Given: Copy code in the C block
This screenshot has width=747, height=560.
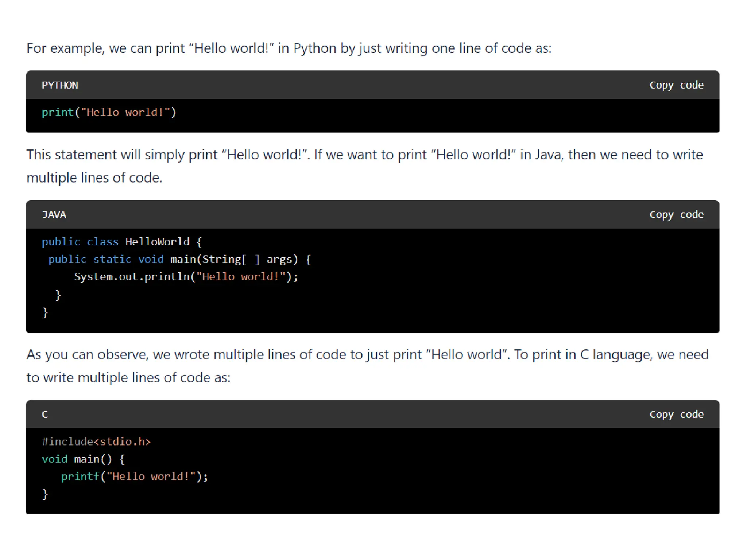Looking at the screenshot, I should coord(676,414).
